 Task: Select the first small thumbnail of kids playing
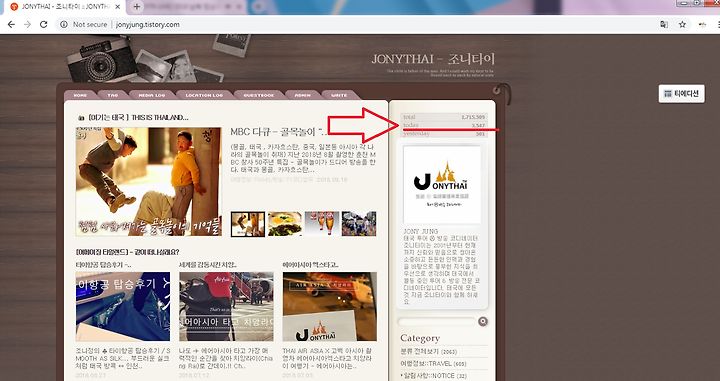(x=248, y=224)
